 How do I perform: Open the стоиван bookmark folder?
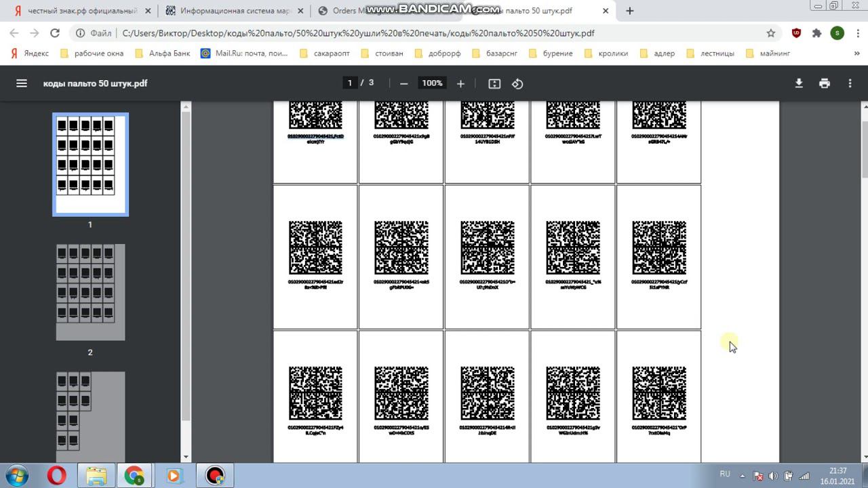click(382, 54)
